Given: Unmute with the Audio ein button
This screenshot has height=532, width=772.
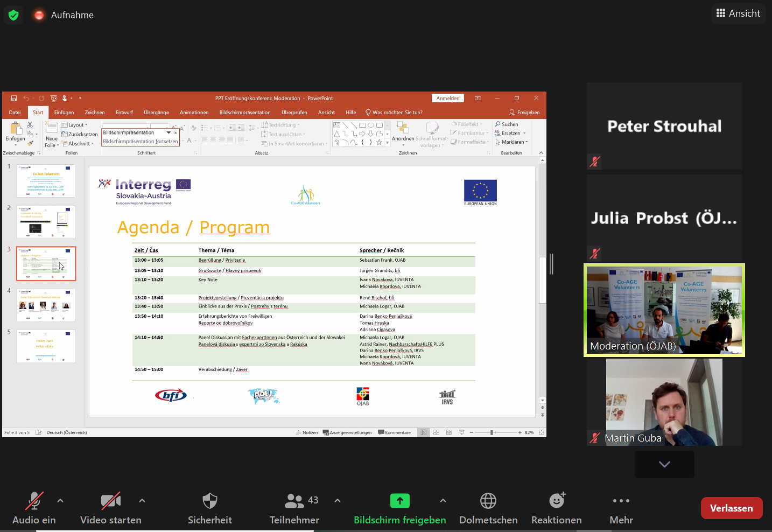Looking at the screenshot, I should 34,508.
